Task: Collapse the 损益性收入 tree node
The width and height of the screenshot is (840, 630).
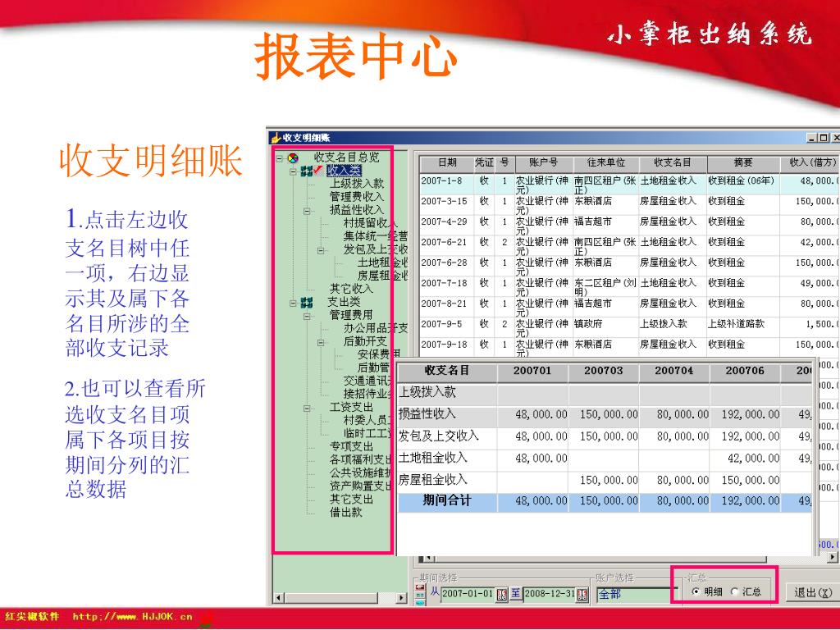Action: (307, 211)
